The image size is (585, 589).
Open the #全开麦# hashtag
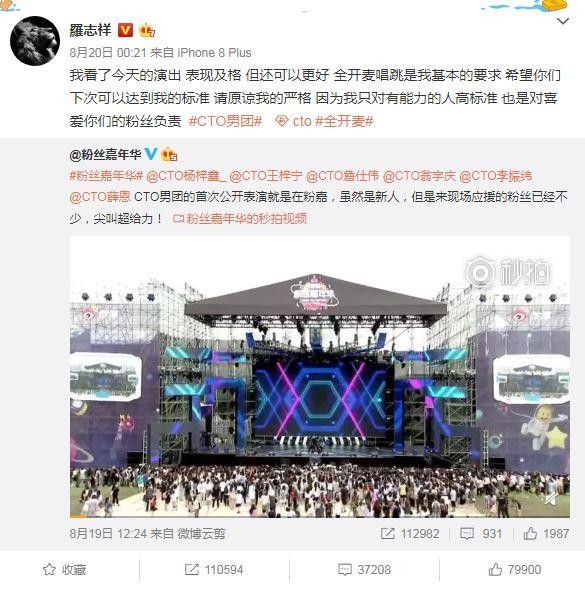pos(345,121)
